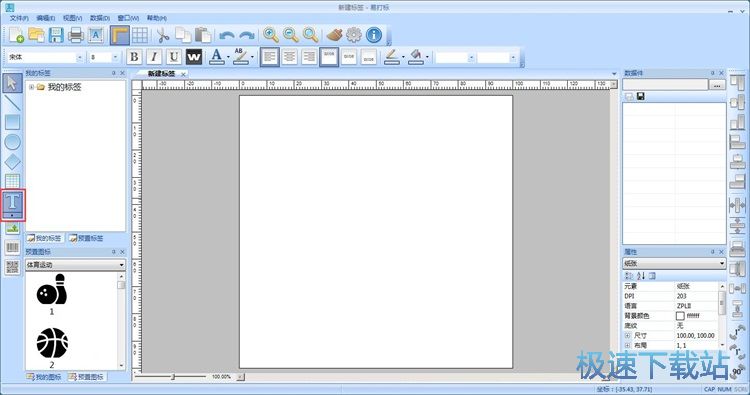Click the Print icon in toolbar
This screenshot has width=750, height=395.
76,35
